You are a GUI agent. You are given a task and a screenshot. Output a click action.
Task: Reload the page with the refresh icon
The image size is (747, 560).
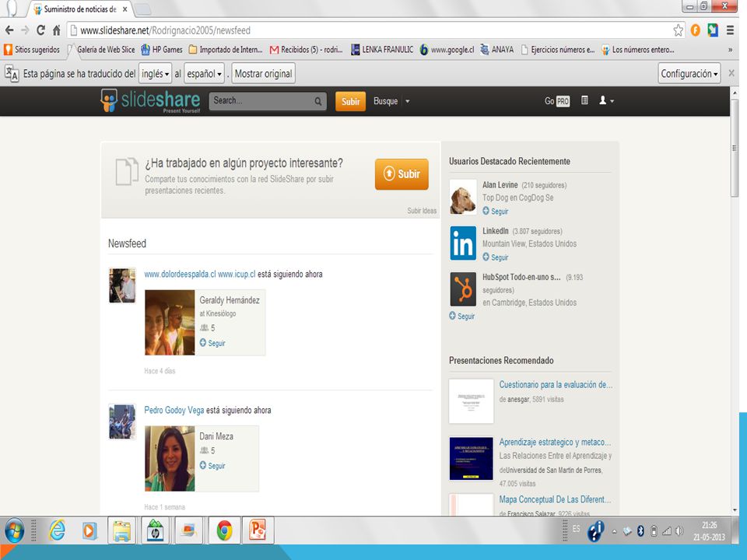[41, 30]
